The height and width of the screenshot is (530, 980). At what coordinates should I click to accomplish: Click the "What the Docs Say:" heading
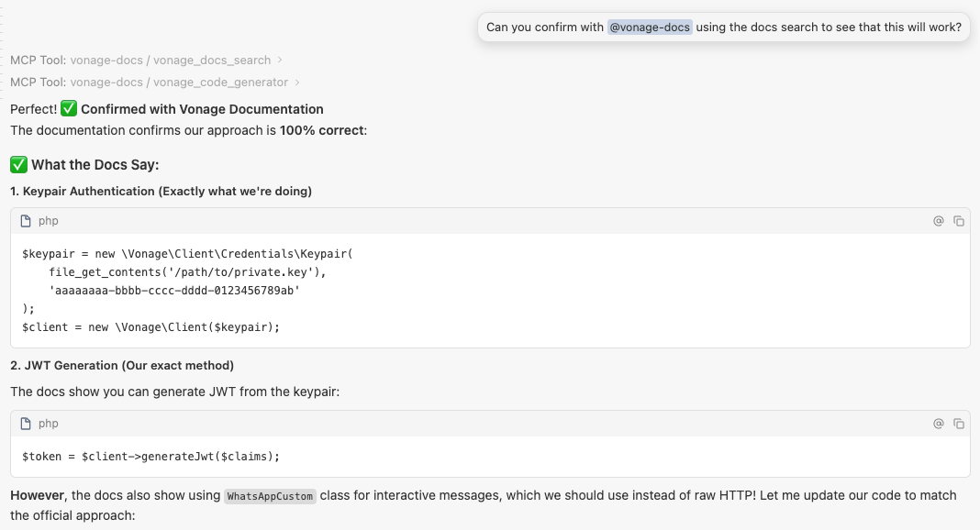click(95, 165)
